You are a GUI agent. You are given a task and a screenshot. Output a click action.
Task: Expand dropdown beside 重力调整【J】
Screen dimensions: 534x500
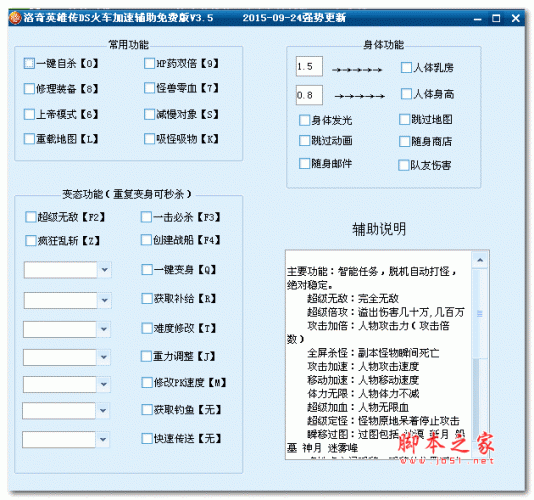tap(104, 357)
